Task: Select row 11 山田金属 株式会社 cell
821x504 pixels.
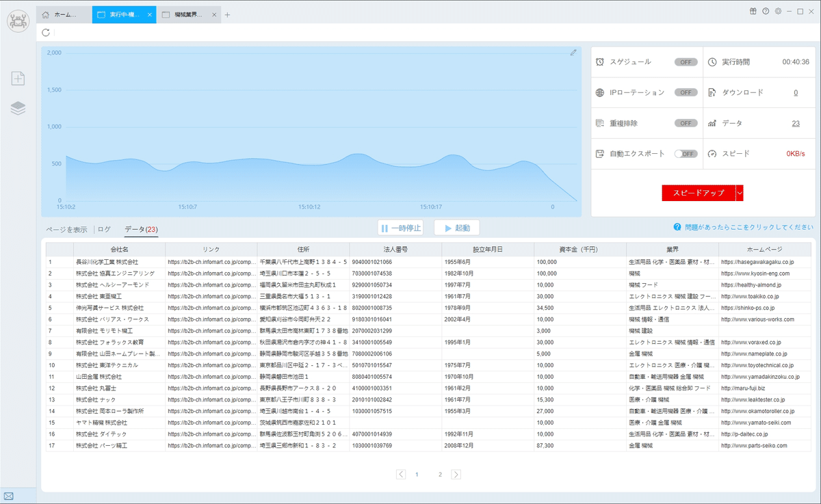Action: click(119, 377)
